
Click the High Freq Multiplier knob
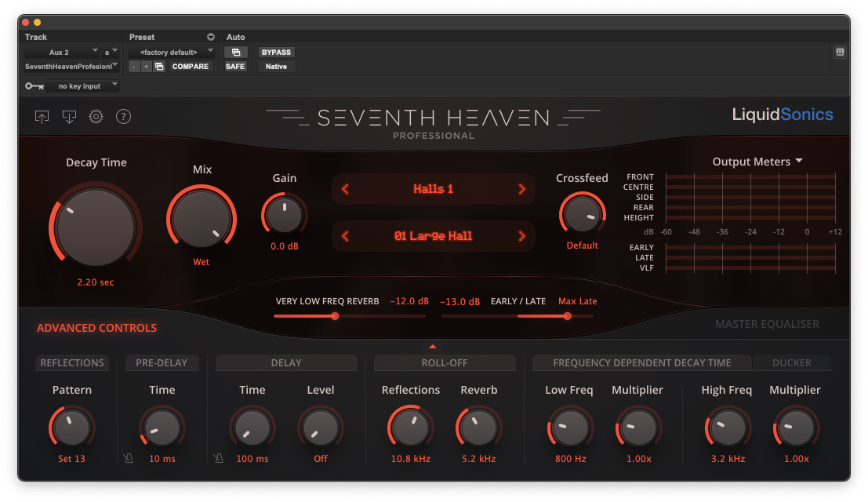pos(796,427)
